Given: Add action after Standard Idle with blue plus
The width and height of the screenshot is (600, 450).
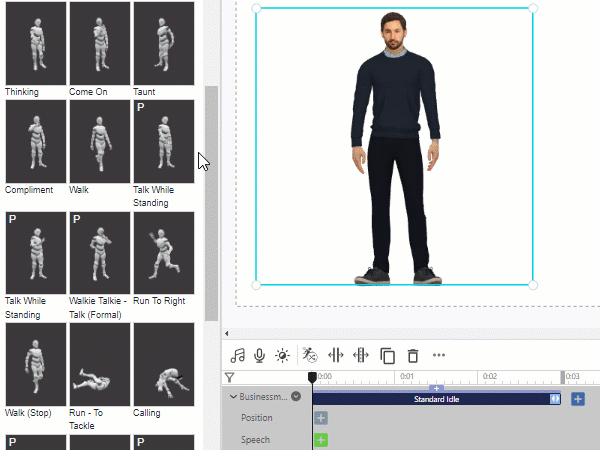Looking at the screenshot, I should pos(578,399).
